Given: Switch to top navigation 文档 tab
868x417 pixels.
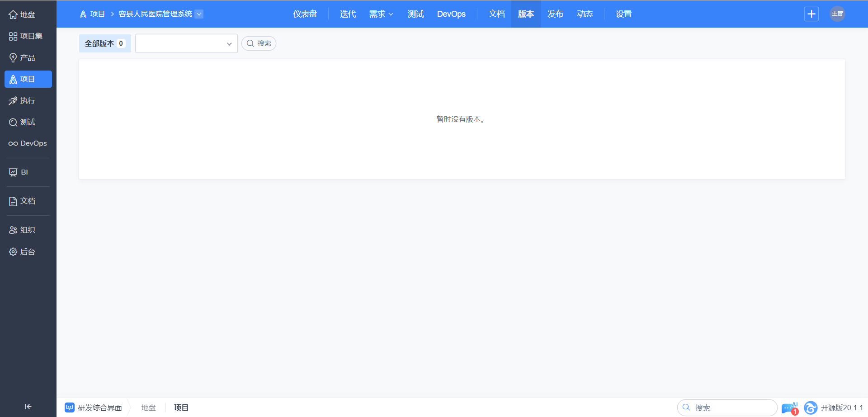Looking at the screenshot, I should (497, 14).
